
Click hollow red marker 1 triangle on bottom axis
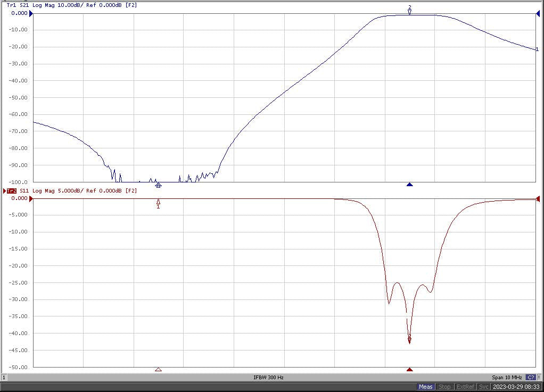(x=158, y=370)
